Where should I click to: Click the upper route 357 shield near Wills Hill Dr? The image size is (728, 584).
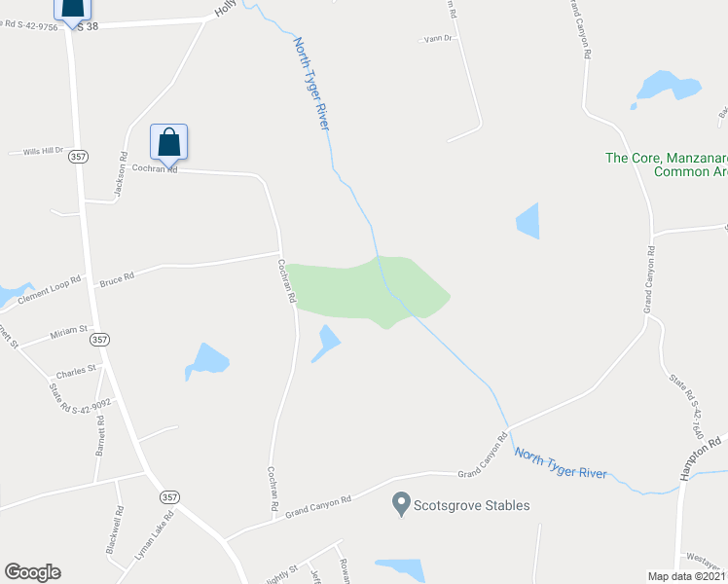78,157
